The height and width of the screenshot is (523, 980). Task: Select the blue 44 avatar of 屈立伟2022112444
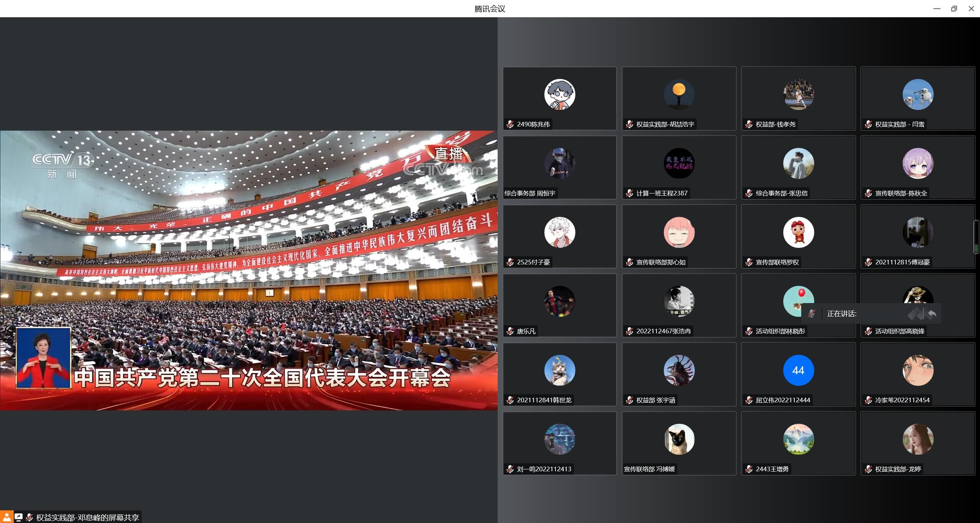tap(799, 370)
